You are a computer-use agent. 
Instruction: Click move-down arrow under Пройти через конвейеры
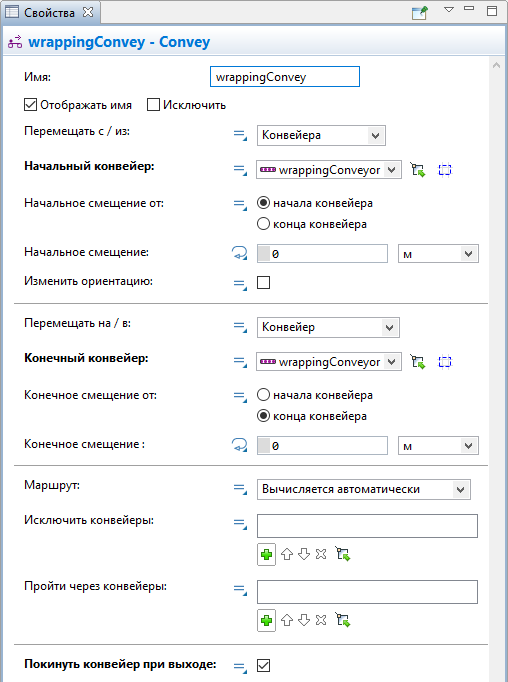click(304, 620)
